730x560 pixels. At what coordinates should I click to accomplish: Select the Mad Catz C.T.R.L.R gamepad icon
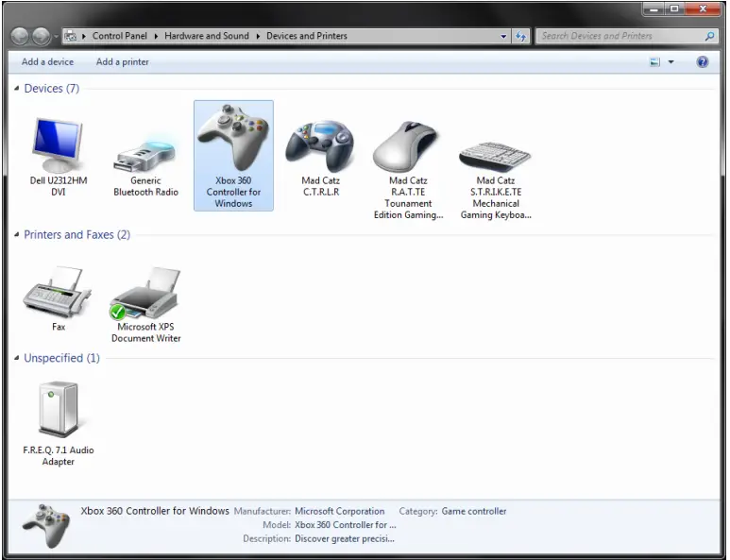320,146
